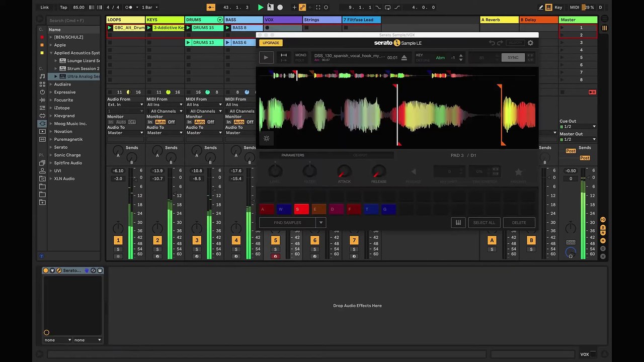Click the red S cue pad
The image size is (644, 362).
pos(301,209)
